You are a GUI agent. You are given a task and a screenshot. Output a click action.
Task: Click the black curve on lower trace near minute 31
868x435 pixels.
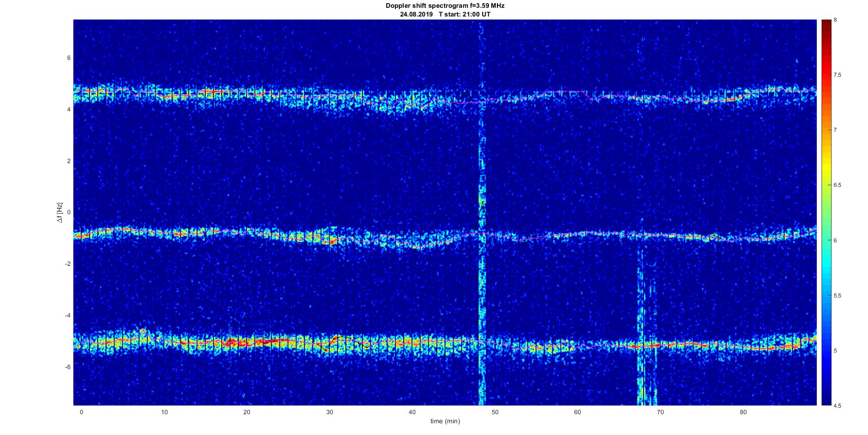tap(343, 343)
